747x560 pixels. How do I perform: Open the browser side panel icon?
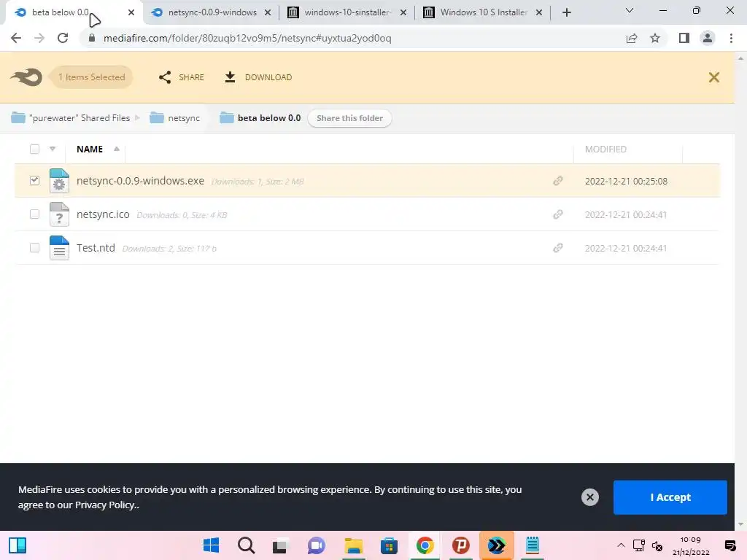pyautogui.click(x=684, y=38)
